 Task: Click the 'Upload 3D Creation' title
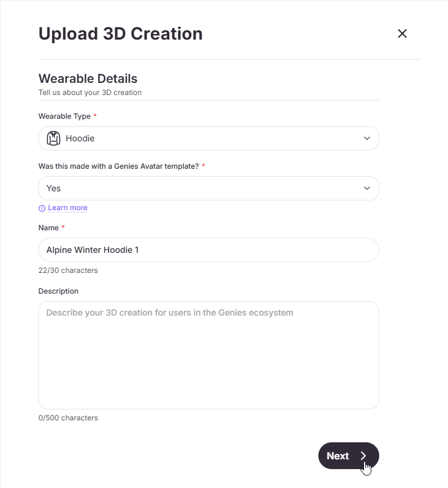pos(121,34)
